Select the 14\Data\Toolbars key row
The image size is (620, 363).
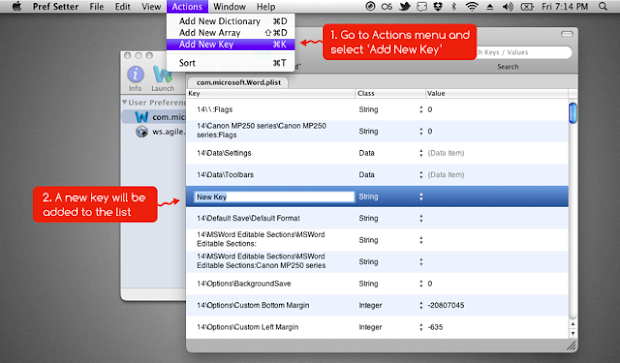377,175
